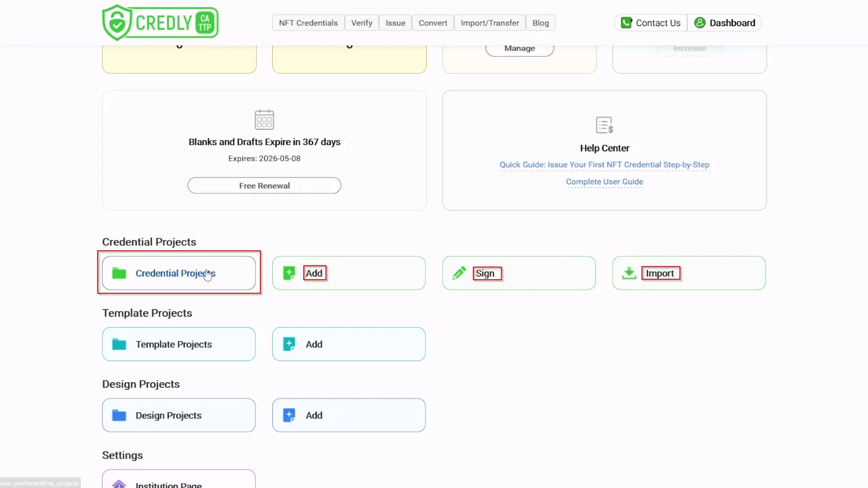868x488 pixels.
Task: Click the purple Institution Page icon
Action: click(119, 484)
